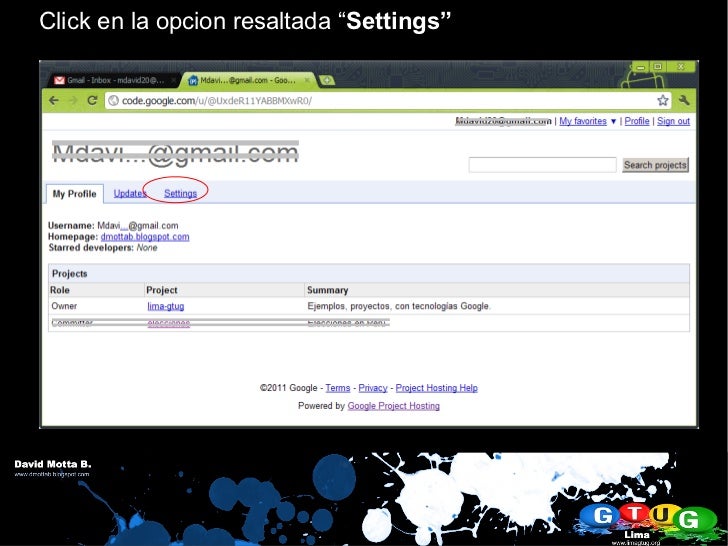Click the Owner role cell
The image size is (728, 546).
(x=64, y=306)
